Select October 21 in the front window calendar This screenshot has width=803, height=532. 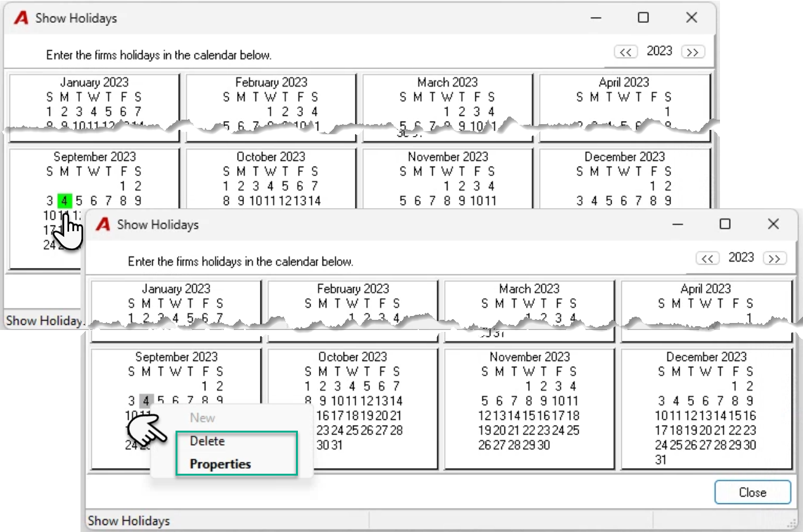tap(396, 415)
